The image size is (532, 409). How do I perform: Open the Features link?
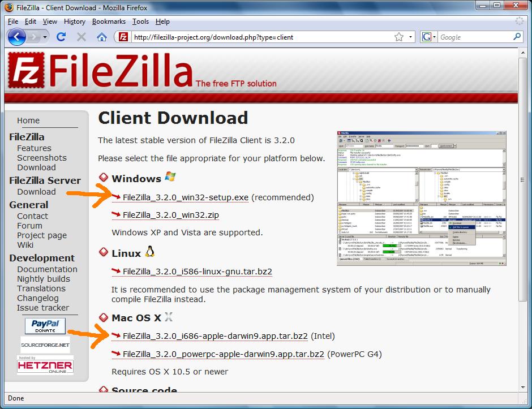35,148
